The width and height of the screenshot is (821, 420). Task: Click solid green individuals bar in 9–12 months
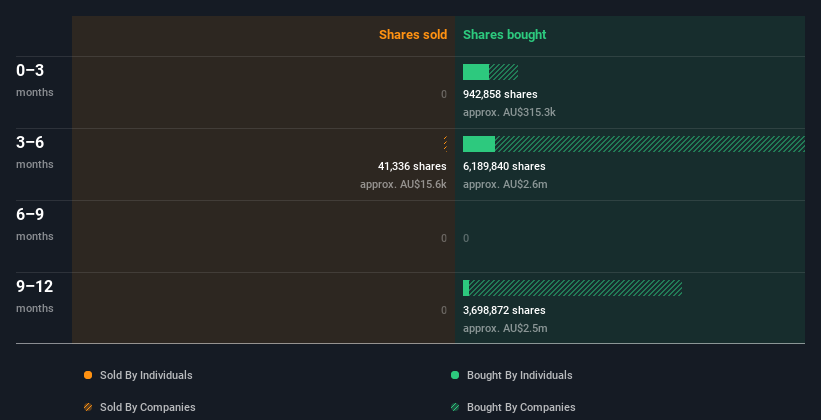pyautogui.click(x=466, y=288)
